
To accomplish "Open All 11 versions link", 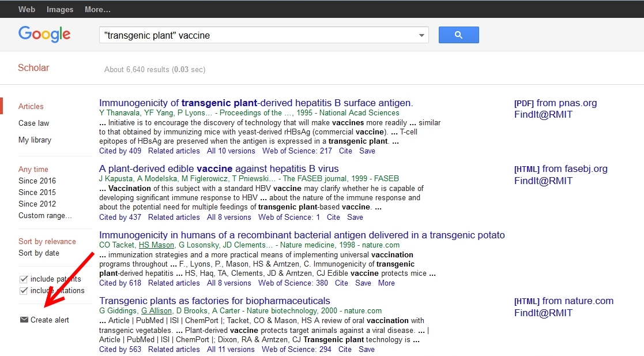I will click(x=231, y=350).
